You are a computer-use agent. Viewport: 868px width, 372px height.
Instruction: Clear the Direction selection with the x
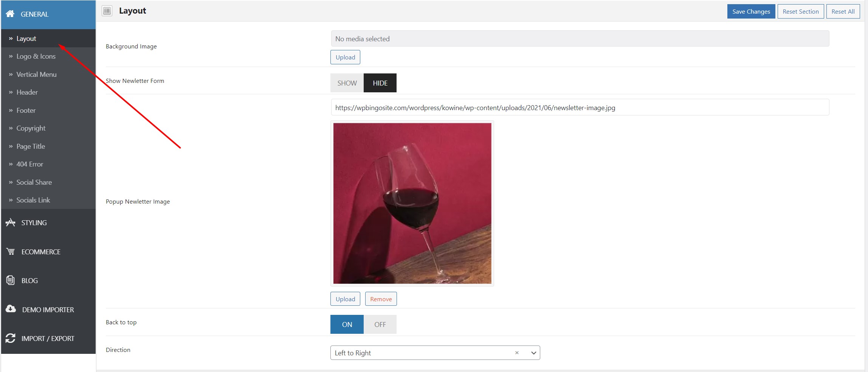tap(517, 353)
